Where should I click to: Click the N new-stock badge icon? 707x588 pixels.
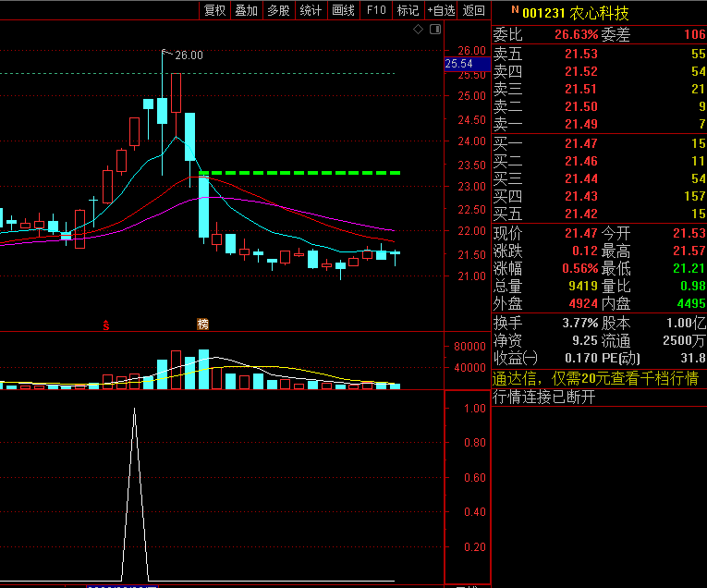[515, 9]
